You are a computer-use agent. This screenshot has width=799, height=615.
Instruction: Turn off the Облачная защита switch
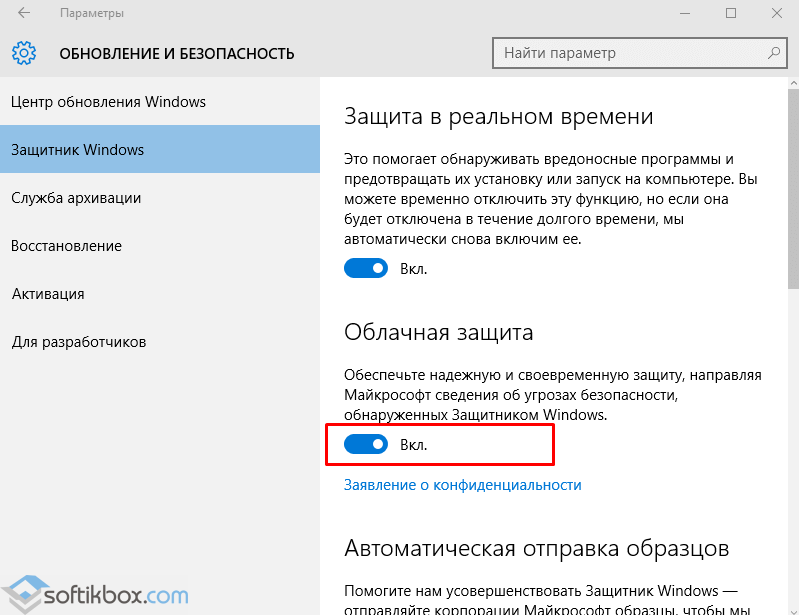(366, 444)
